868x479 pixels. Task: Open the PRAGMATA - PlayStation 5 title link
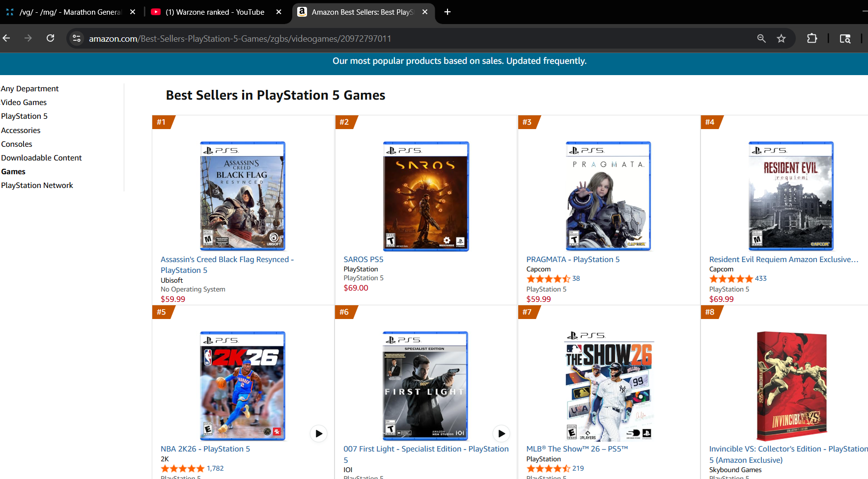point(573,260)
